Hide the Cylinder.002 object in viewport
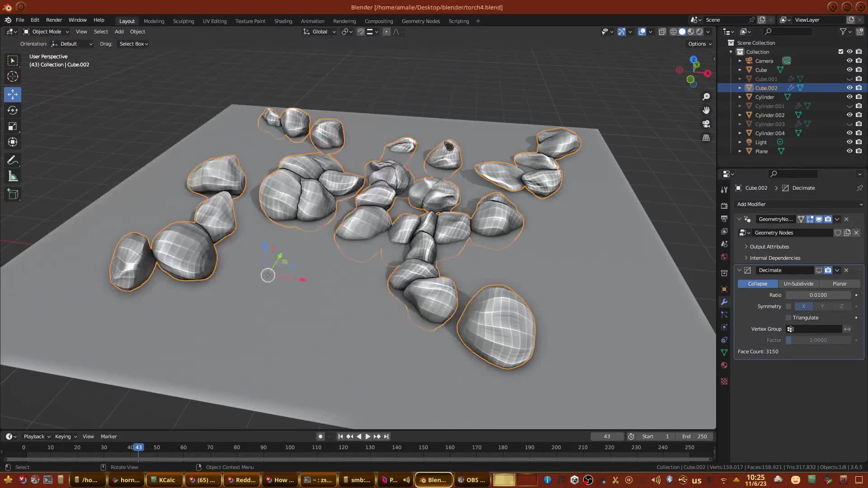Viewport: 868px width, 488px height. click(849, 115)
